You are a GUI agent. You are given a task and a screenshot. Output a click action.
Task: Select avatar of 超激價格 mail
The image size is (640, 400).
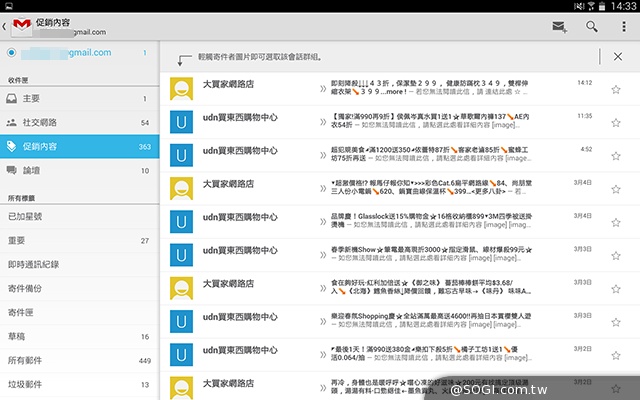coord(181,188)
